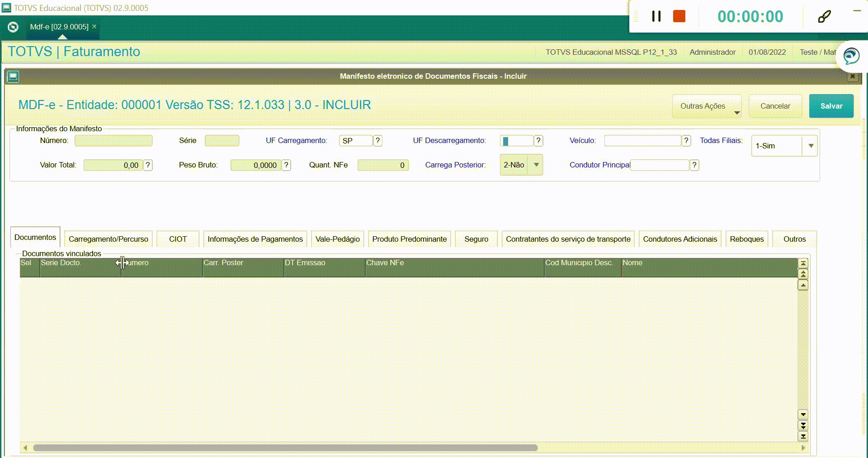Open the Seguro tab

click(x=476, y=239)
